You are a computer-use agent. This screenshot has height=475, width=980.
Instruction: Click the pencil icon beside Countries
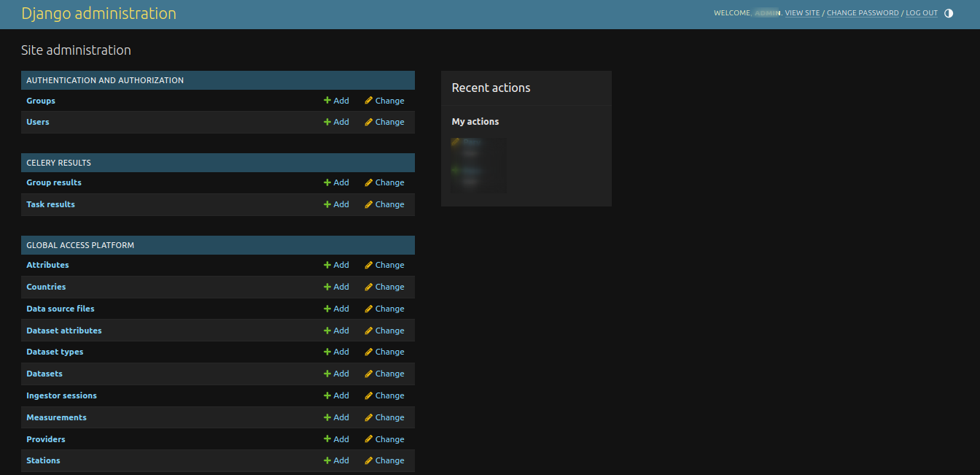[x=370, y=287]
